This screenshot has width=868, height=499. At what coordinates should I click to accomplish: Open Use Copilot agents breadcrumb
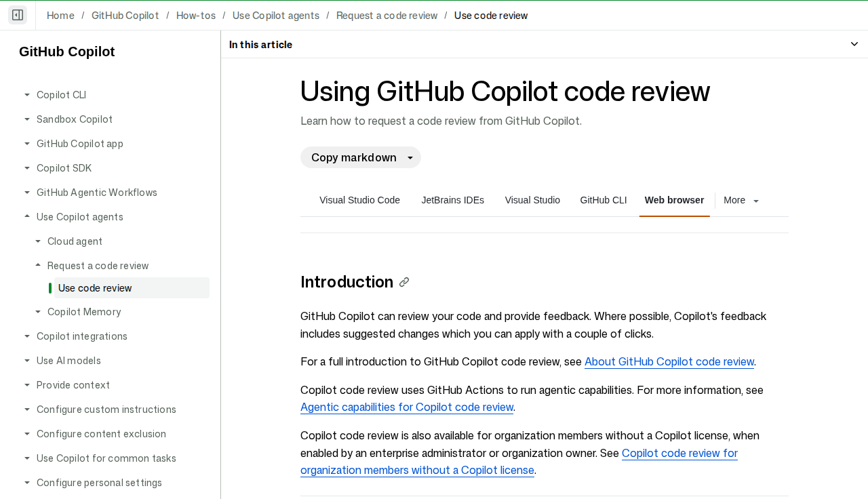point(276,16)
